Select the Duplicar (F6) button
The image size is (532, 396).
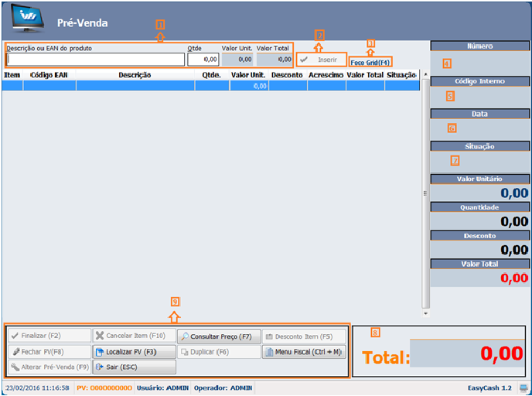point(219,352)
